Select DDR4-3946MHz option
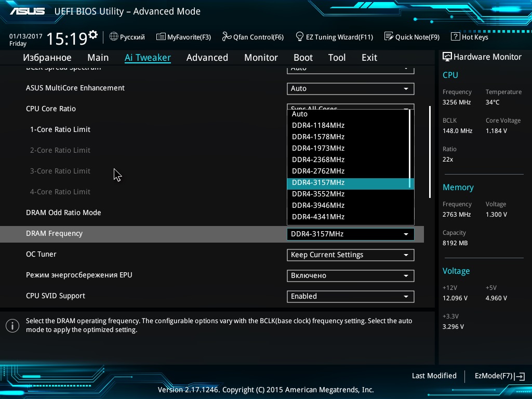This screenshot has width=532, height=399. [x=348, y=205]
